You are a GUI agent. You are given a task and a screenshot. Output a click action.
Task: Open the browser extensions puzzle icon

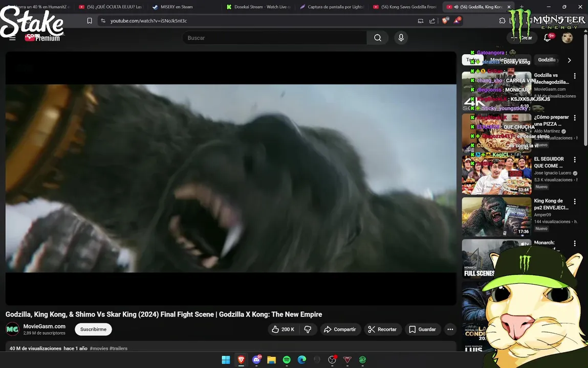(502, 20)
